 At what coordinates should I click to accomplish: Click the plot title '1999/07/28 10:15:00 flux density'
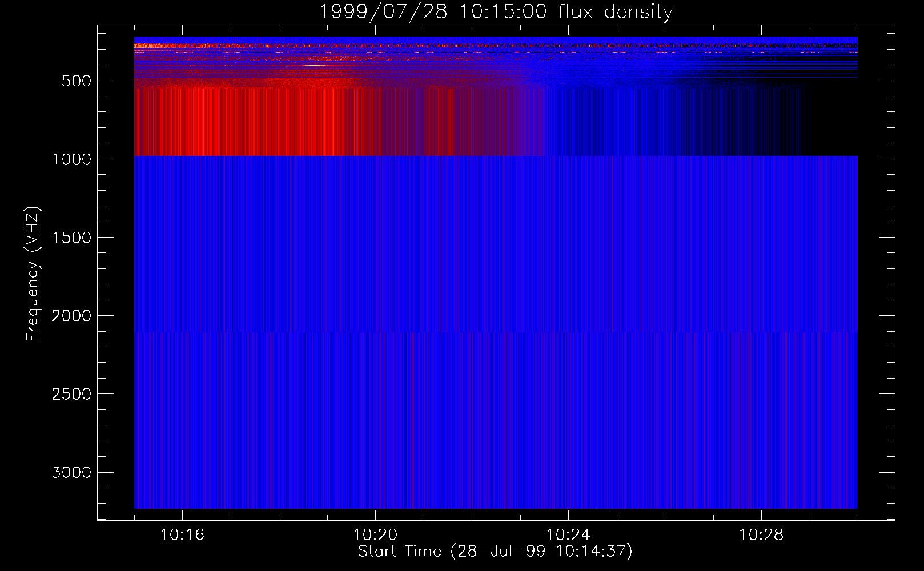click(x=495, y=11)
